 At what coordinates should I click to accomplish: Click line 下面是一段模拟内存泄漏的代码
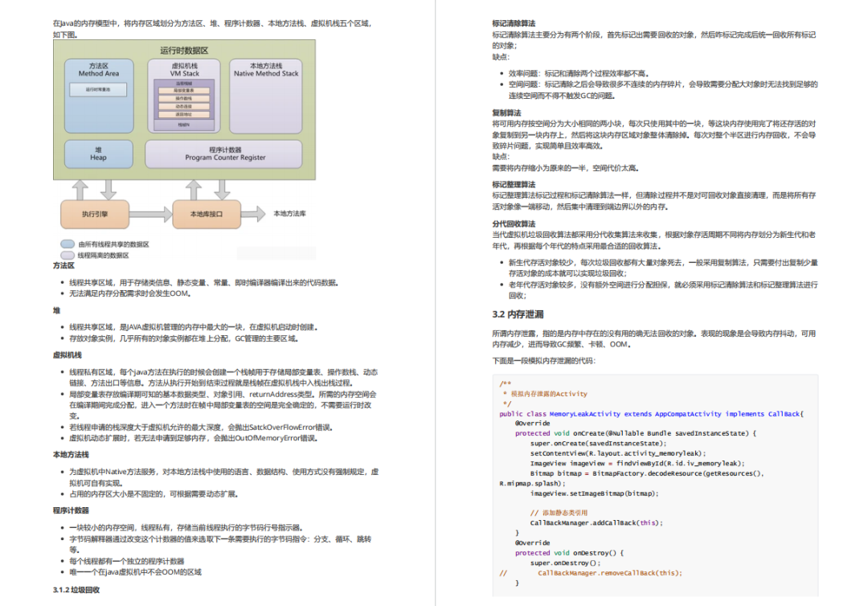pyautogui.click(x=544, y=361)
